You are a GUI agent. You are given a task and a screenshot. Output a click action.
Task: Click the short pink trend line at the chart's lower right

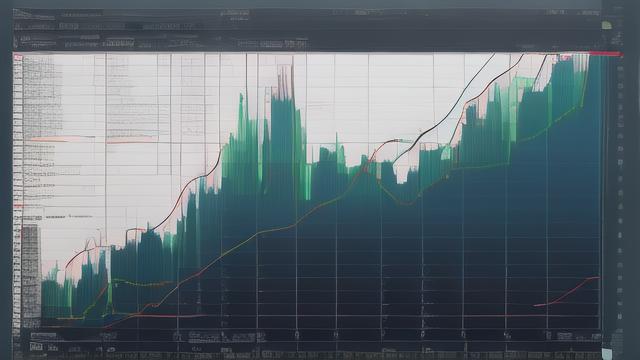(567, 291)
